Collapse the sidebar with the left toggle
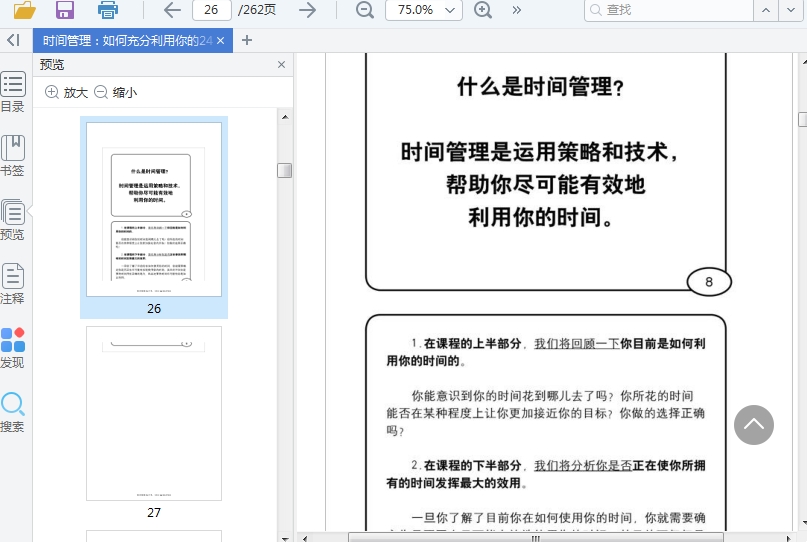 click(x=13, y=40)
